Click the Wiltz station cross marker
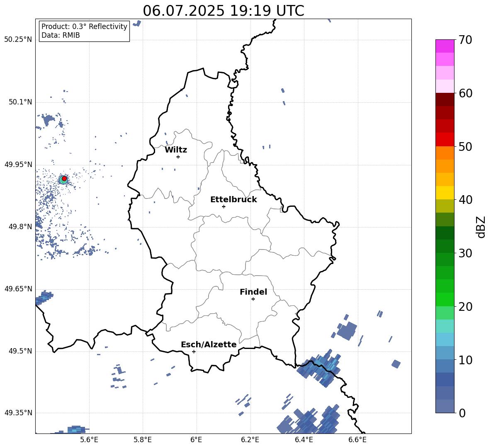 [x=178, y=157]
